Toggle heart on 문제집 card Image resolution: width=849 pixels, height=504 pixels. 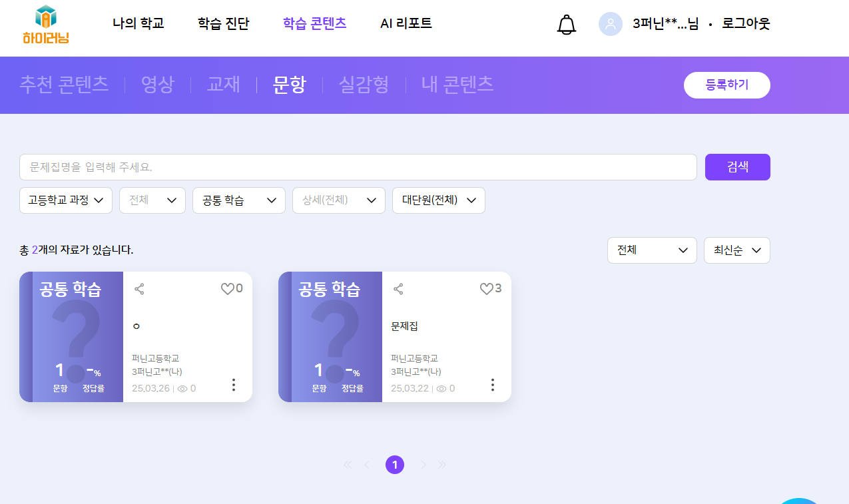coord(487,289)
